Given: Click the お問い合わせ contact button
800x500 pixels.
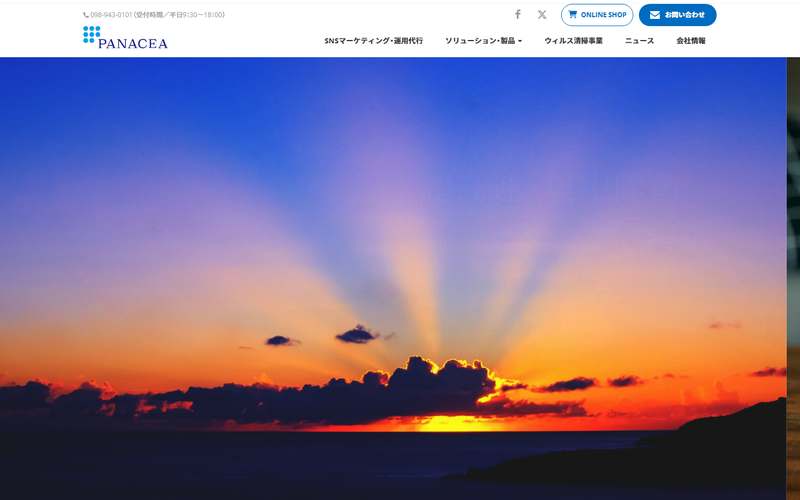Looking at the screenshot, I should click(x=678, y=15).
